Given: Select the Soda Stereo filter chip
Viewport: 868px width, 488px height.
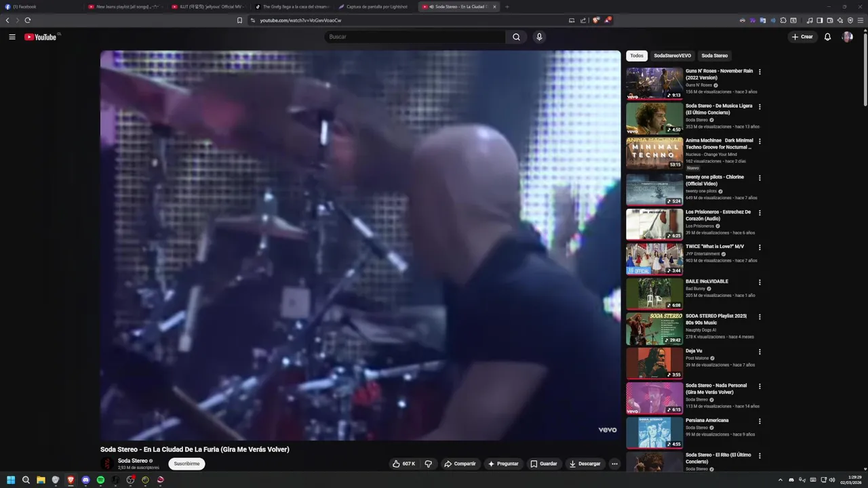Looking at the screenshot, I should click(715, 56).
